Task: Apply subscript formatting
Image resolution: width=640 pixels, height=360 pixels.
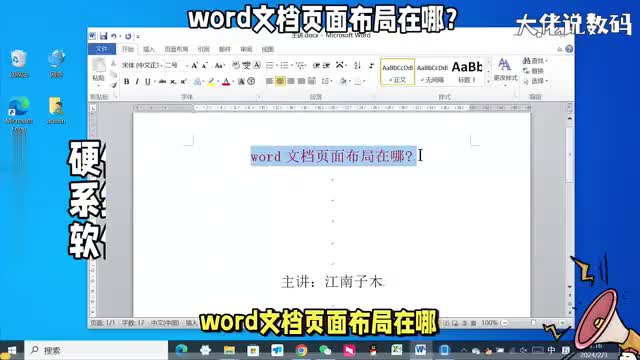Action: [x=173, y=82]
